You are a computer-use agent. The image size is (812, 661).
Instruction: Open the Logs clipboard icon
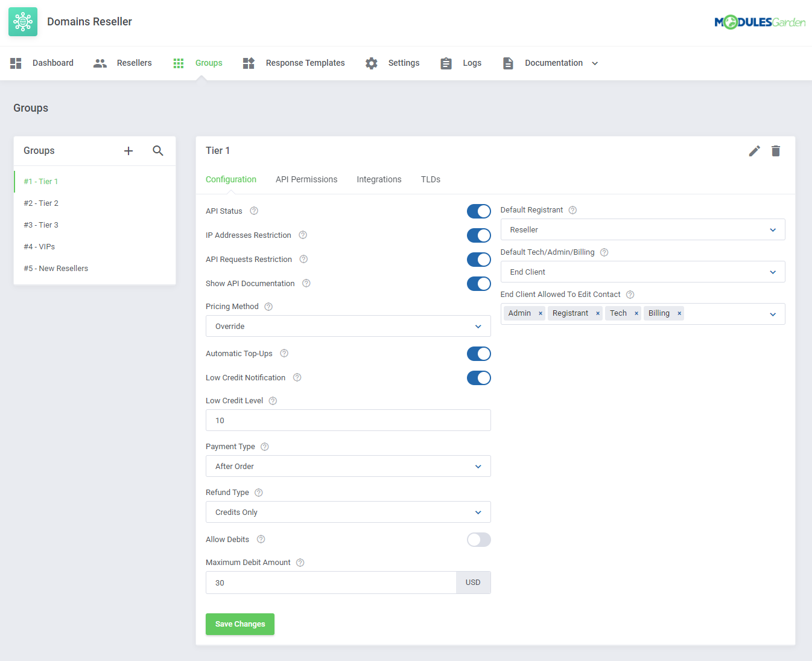(x=446, y=63)
